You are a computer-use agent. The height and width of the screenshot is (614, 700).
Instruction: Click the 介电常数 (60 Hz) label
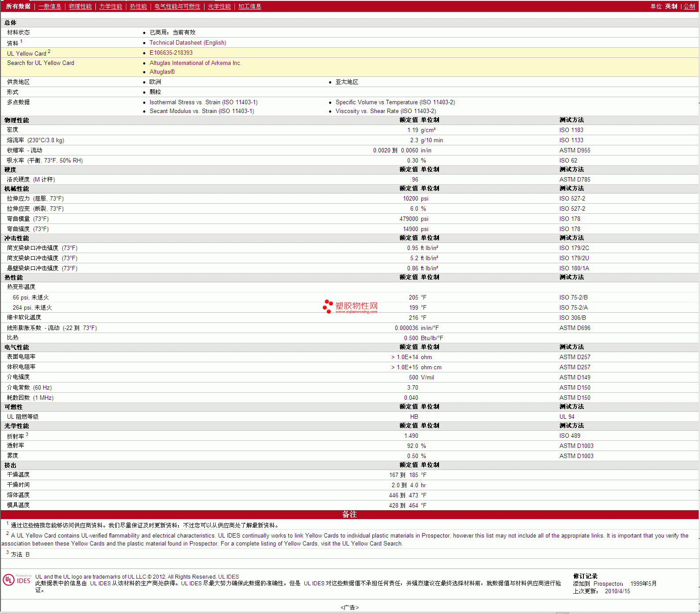tap(29, 387)
